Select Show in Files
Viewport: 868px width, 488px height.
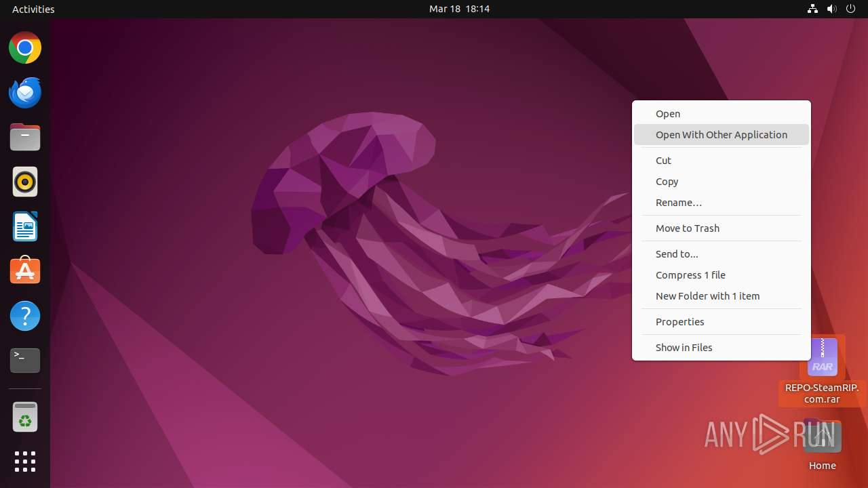pyautogui.click(x=722, y=348)
